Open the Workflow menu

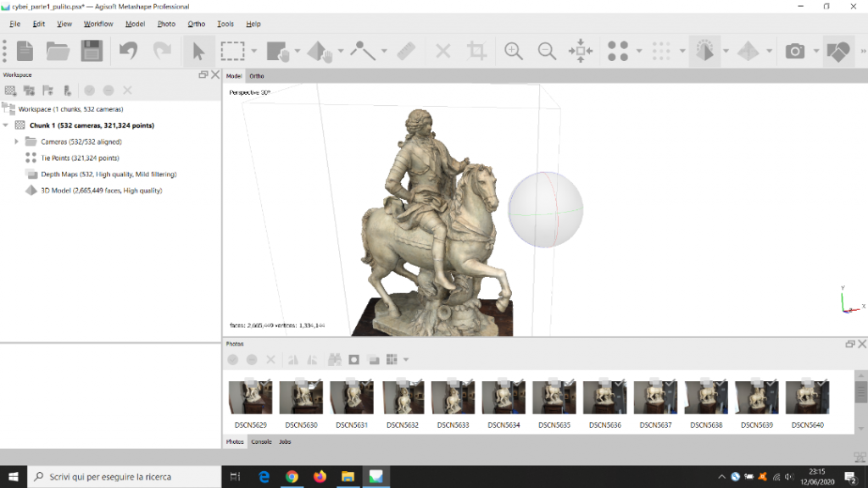click(98, 24)
